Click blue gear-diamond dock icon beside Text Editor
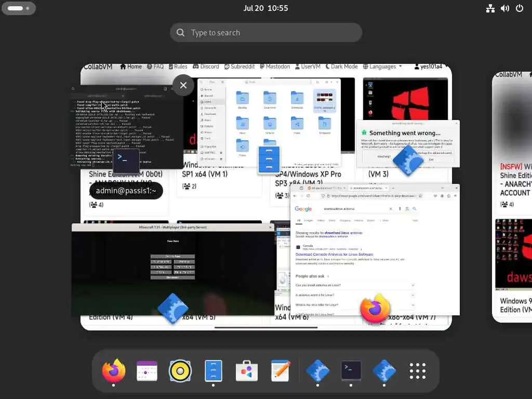Screen dimensions: 532x399 coord(317,371)
